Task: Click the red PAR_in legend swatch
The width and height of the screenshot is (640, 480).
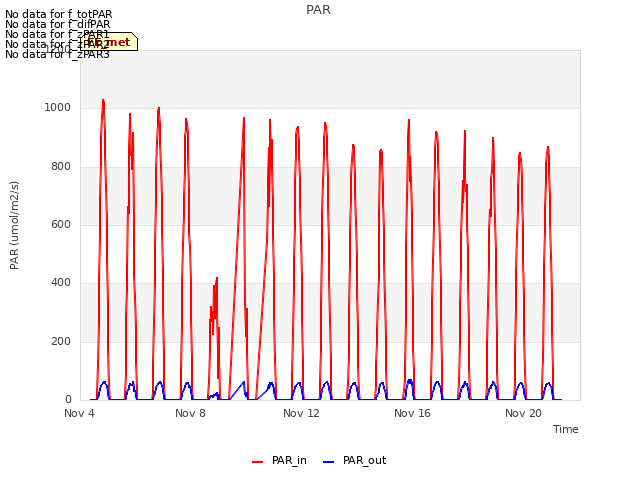Action: tap(258, 462)
